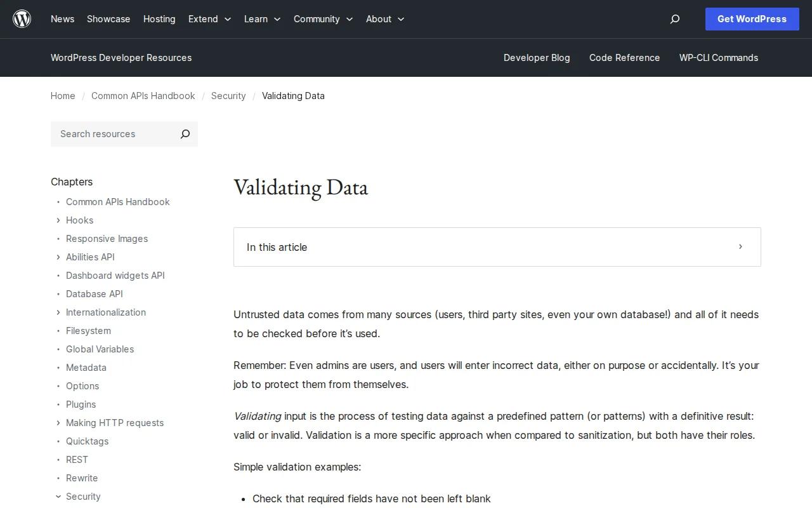Open the WP-CLI Commands page
Image resolution: width=812 pixels, height=508 pixels.
[x=718, y=58]
